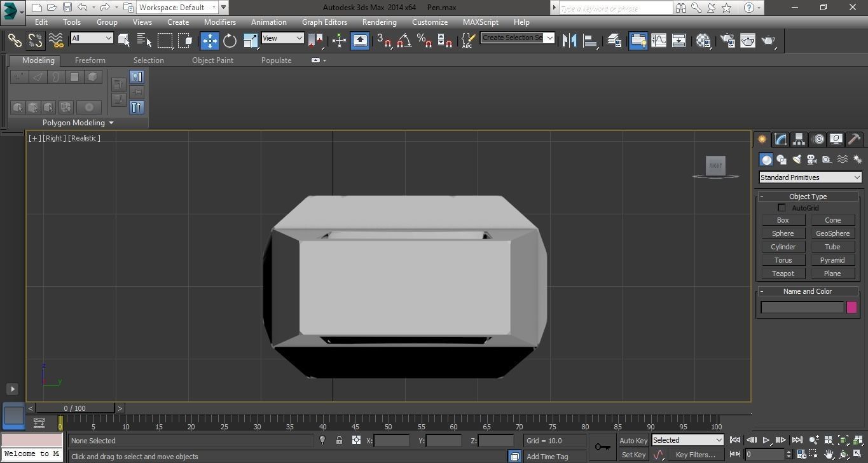The width and height of the screenshot is (868, 463).
Task: Click the object color swatch
Action: [x=851, y=308]
